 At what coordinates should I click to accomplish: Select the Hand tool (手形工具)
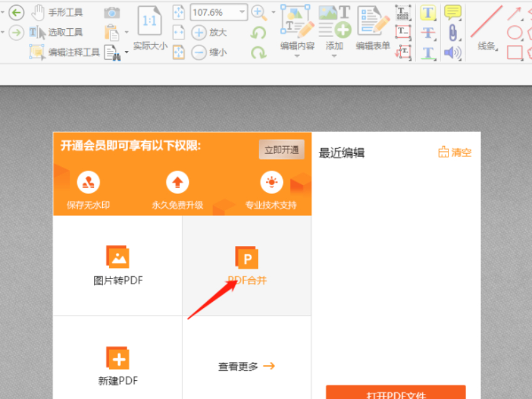coord(57,13)
